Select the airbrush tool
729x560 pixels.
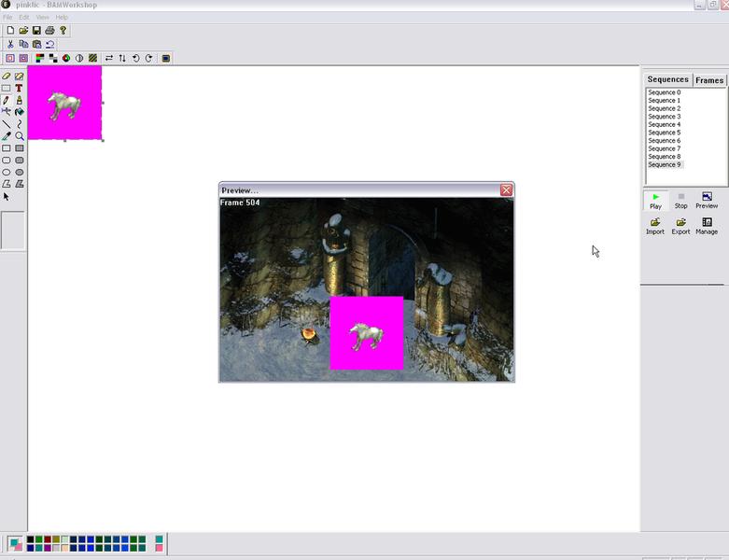coord(6,112)
